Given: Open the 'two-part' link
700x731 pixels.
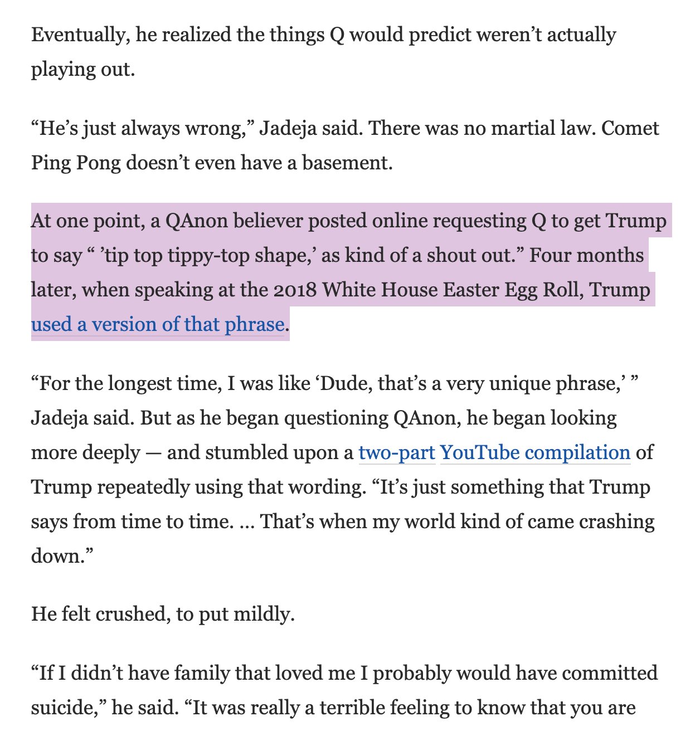Looking at the screenshot, I should coord(397,452).
